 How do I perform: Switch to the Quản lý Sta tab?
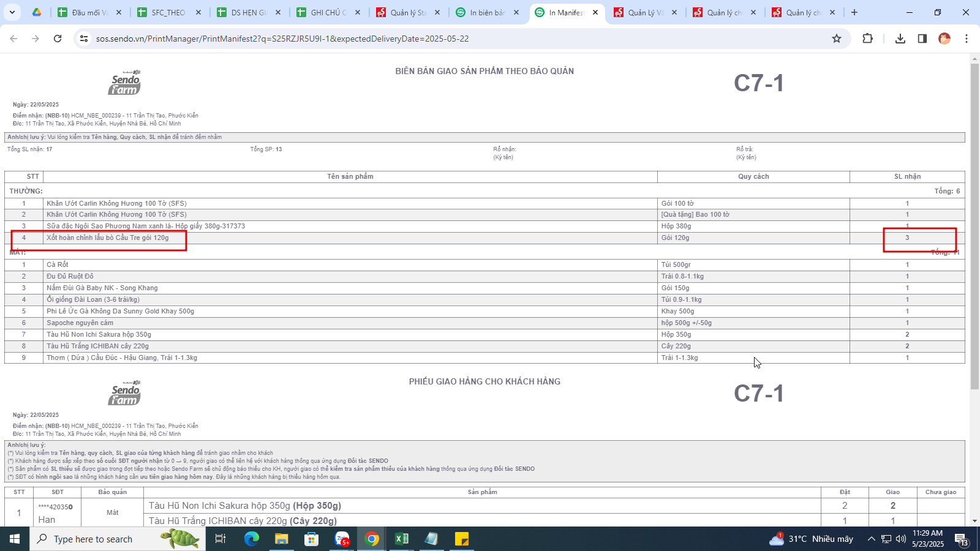408,12
